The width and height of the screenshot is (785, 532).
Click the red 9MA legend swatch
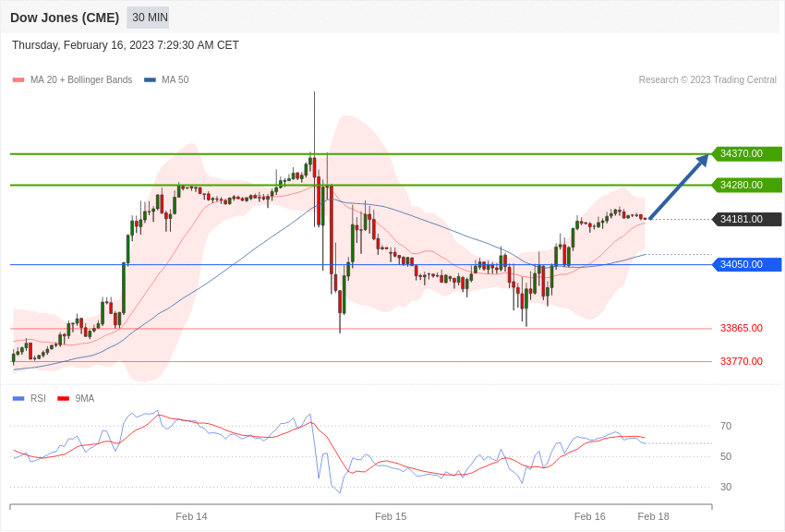[x=64, y=399]
